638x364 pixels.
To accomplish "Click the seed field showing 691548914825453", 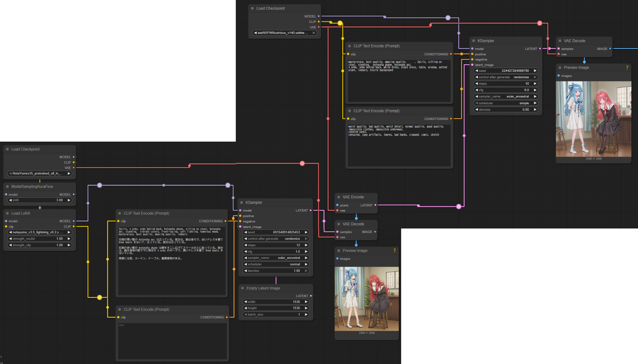I will [276, 232].
